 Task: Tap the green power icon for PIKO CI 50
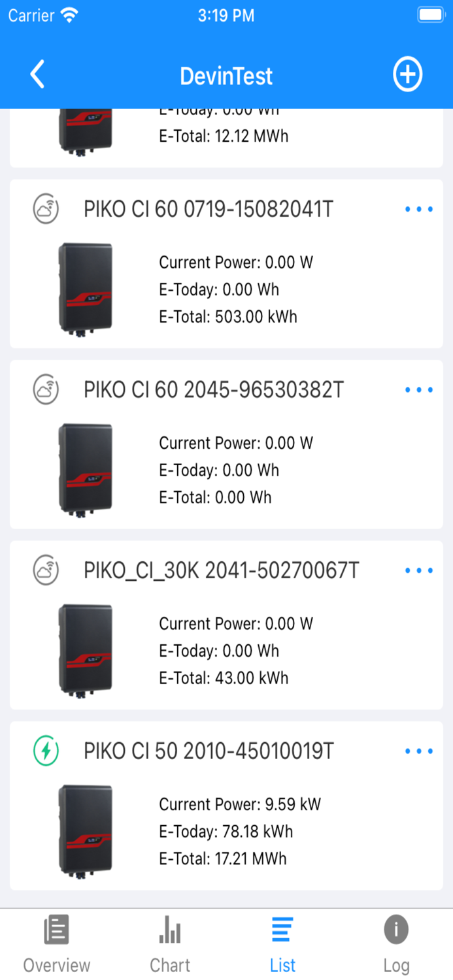[46, 751]
